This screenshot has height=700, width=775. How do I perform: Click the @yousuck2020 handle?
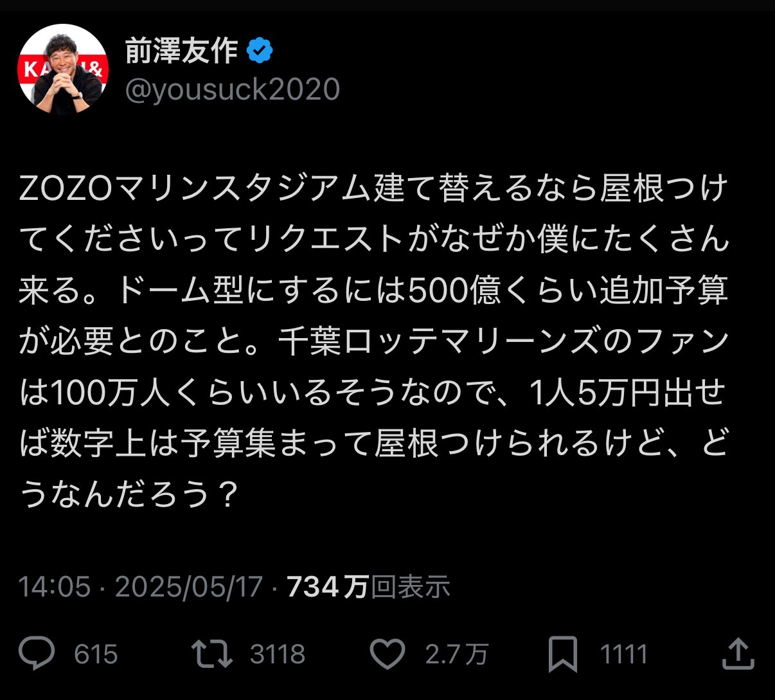232,89
